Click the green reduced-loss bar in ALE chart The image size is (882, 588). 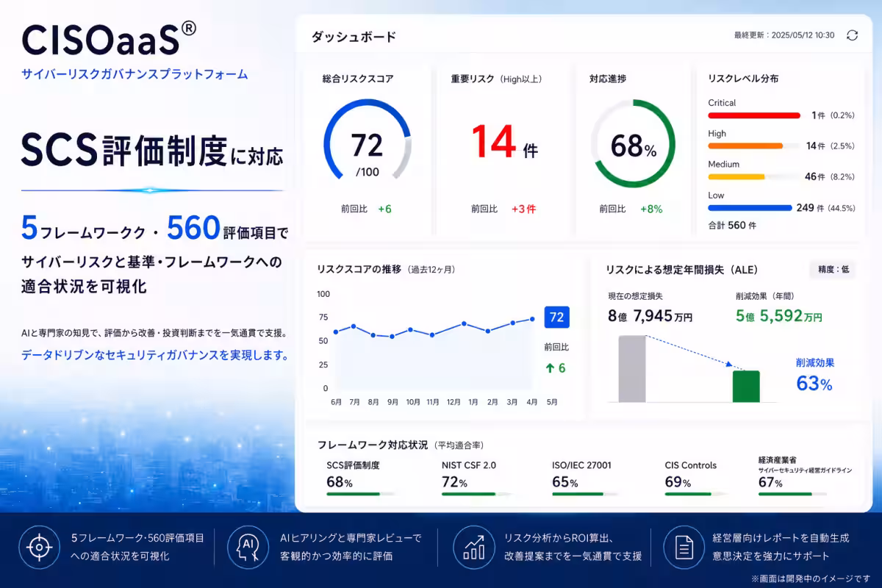coord(746,387)
